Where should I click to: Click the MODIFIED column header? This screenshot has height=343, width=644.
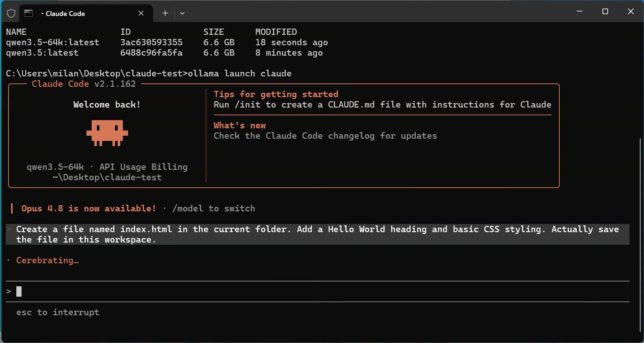click(276, 32)
